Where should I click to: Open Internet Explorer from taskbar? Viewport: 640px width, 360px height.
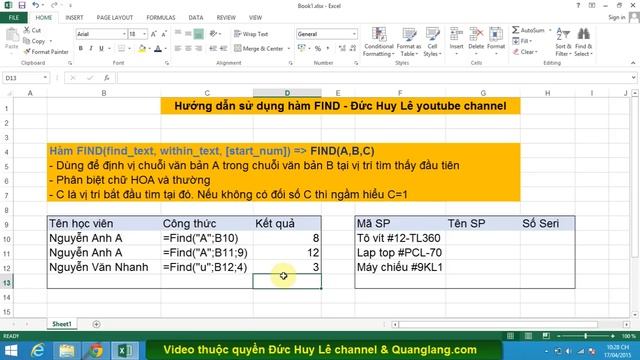pos(38,351)
